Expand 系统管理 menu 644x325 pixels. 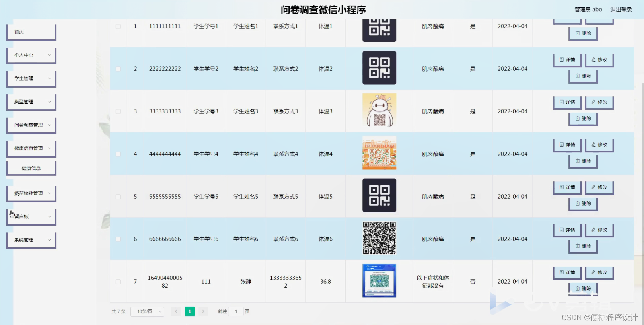(31, 240)
